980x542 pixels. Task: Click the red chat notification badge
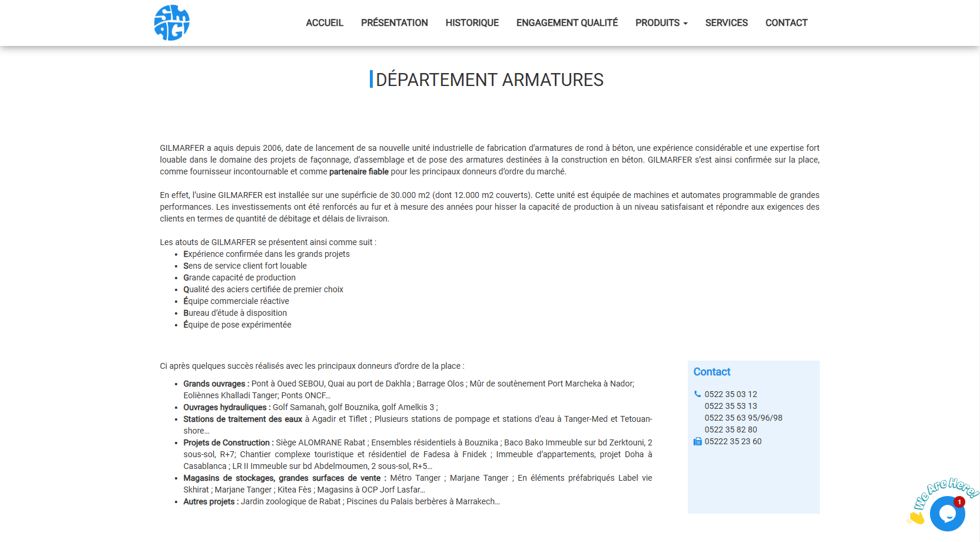(x=959, y=502)
